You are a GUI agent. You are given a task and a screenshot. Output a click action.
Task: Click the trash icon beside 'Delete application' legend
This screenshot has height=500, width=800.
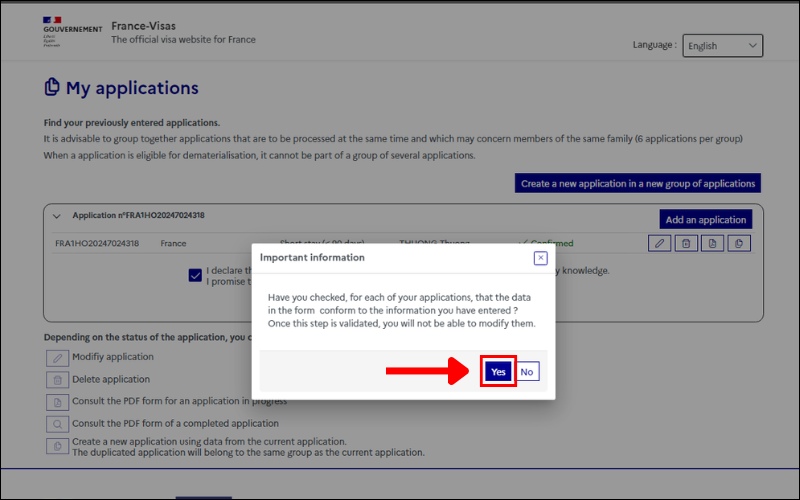point(57,379)
